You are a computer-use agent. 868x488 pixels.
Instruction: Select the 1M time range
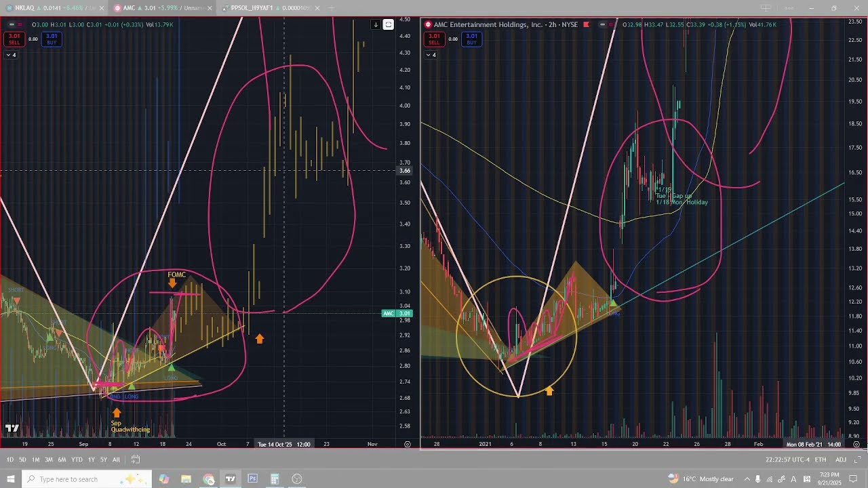coord(35,460)
